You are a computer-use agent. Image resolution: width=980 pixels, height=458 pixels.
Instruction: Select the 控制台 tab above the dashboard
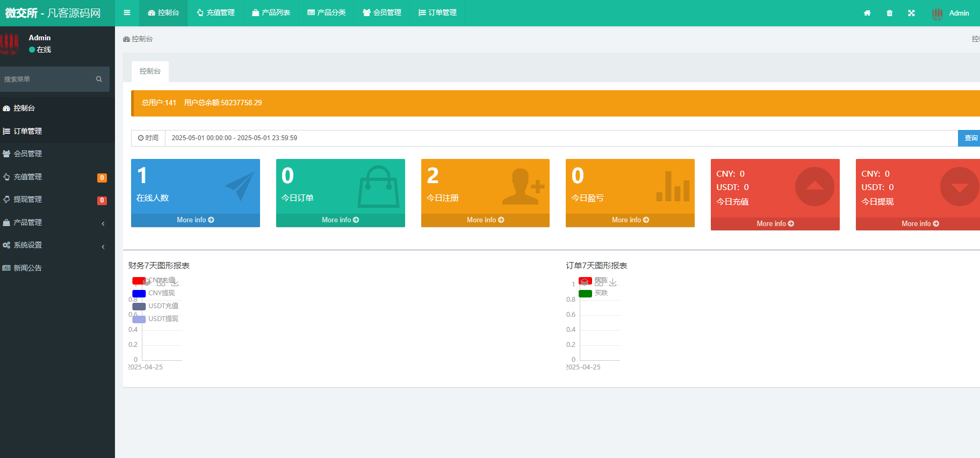pyautogui.click(x=150, y=71)
